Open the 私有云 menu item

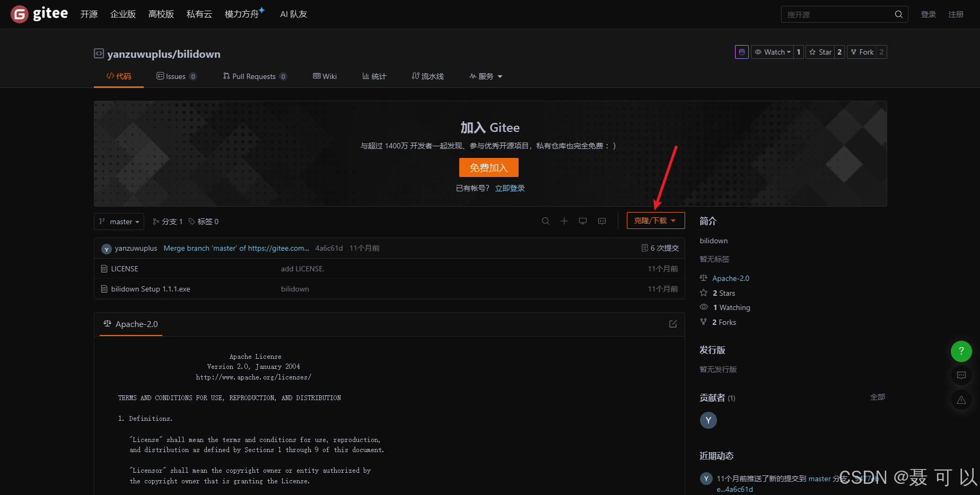click(199, 14)
